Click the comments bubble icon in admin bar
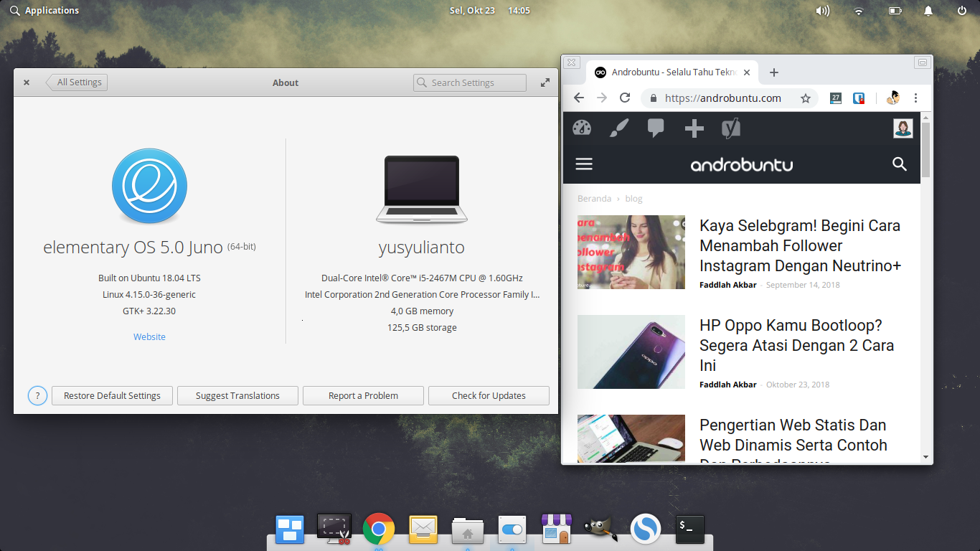 pyautogui.click(x=655, y=128)
